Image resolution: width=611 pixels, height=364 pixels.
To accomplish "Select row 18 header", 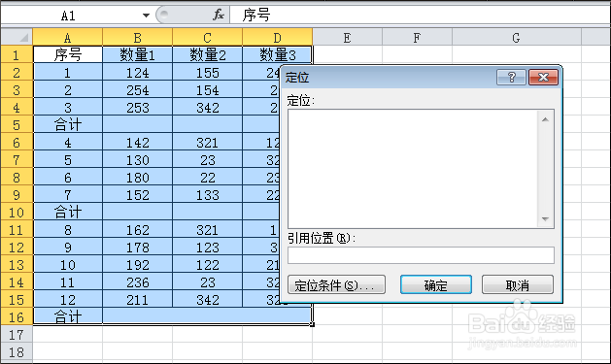I will pyautogui.click(x=17, y=352).
